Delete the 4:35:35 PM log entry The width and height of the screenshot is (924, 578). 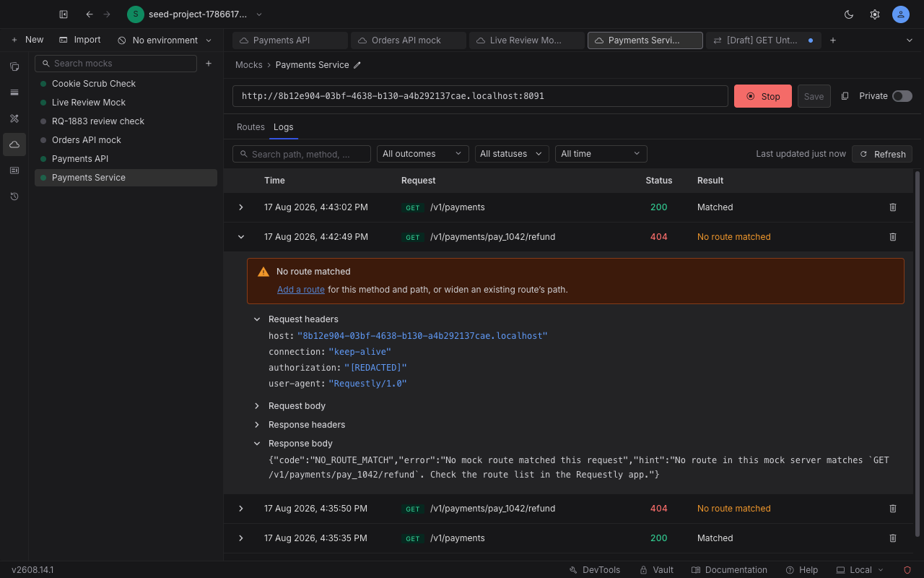(x=893, y=538)
